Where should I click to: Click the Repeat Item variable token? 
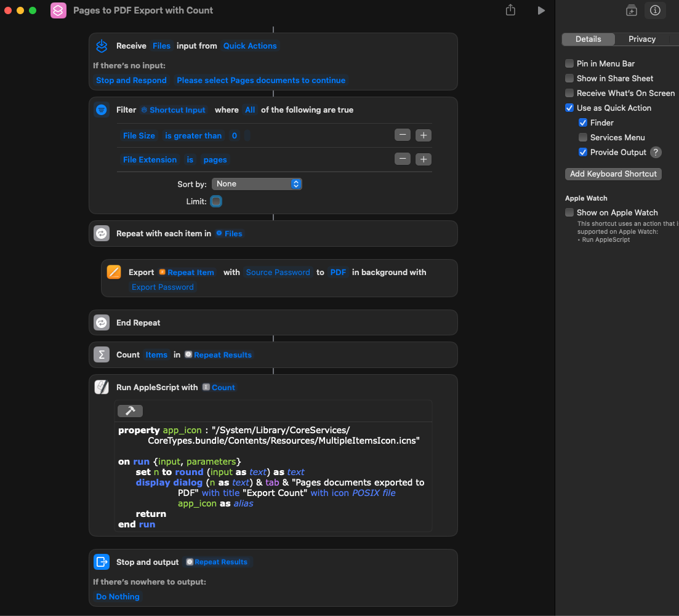click(187, 272)
